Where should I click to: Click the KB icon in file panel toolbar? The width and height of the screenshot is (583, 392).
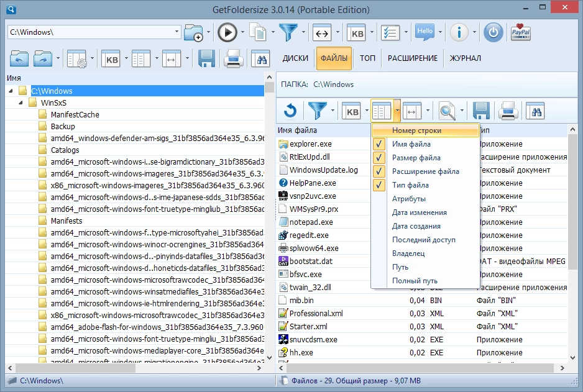pos(352,111)
